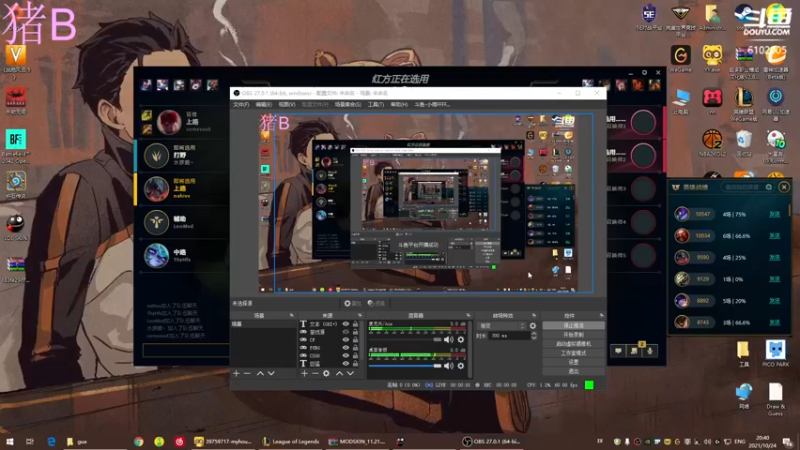Click the League client chat input box
This screenshot has height=450, width=800.
point(186,351)
